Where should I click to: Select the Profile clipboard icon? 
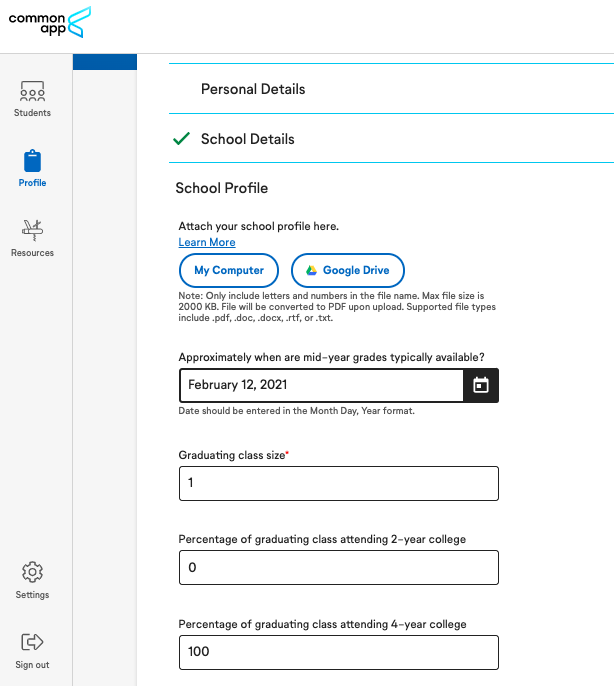click(32, 161)
